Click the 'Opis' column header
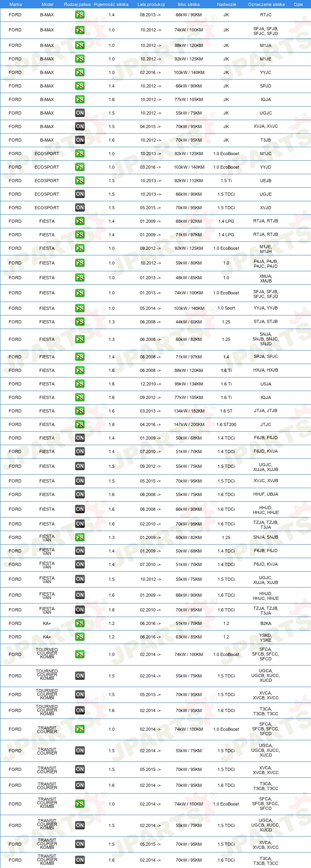 coord(298,4)
